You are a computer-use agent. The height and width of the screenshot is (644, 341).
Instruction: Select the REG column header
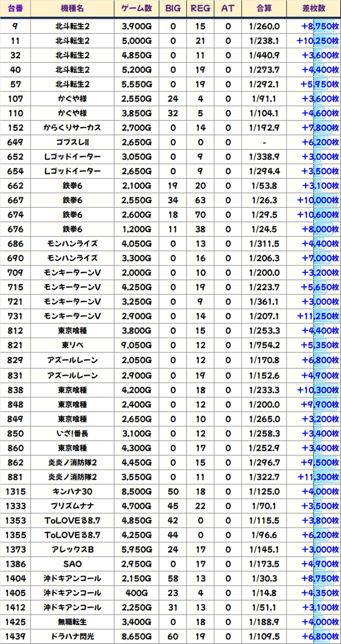tap(200, 8)
